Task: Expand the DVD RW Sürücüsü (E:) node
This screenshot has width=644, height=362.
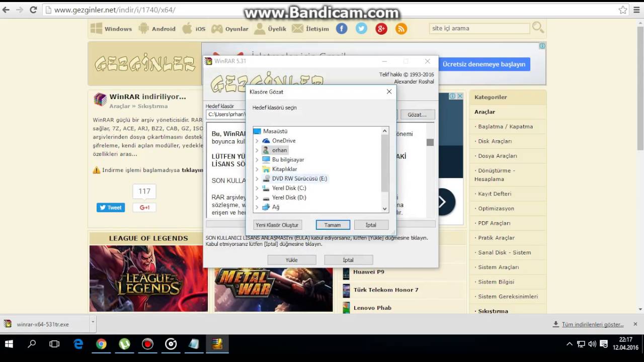Action: 257,178
